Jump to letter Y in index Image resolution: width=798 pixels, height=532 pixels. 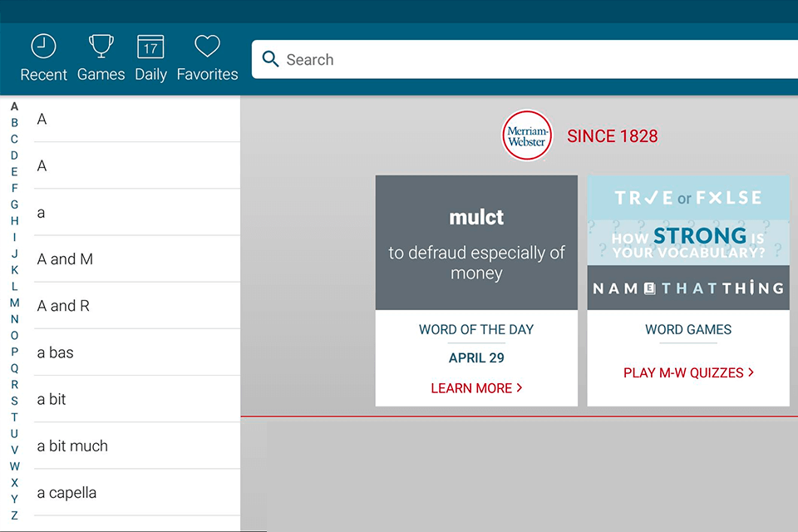pos(14,499)
